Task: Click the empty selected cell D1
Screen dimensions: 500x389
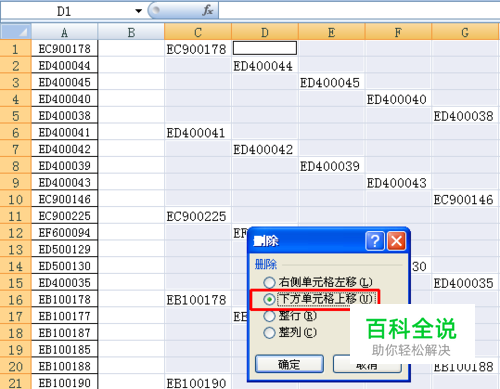Action: click(265, 48)
